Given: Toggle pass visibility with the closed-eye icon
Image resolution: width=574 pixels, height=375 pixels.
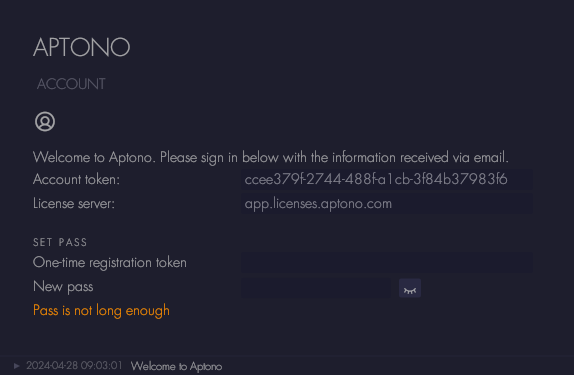Looking at the screenshot, I should point(410,288).
